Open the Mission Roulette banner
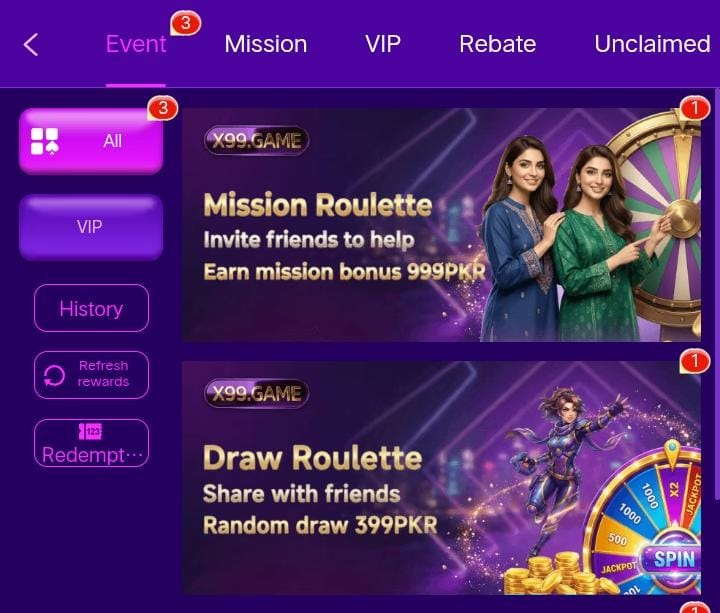720x613 pixels. [442, 225]
